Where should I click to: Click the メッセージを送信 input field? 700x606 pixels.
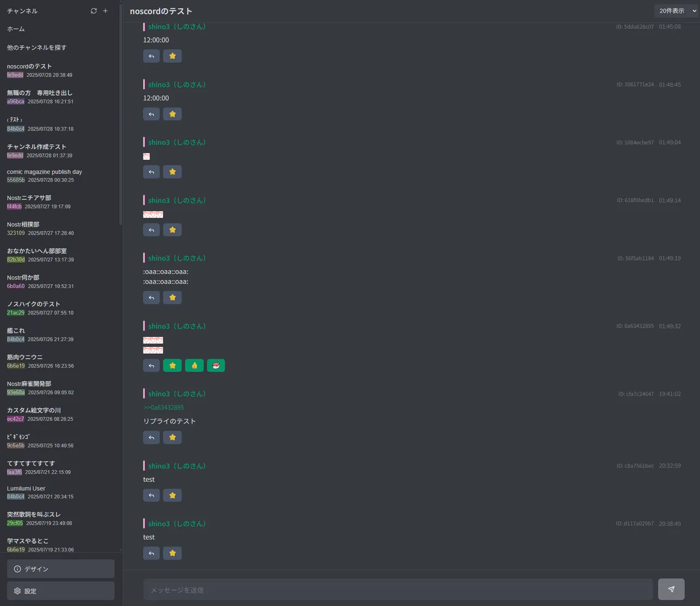(398, 590)
